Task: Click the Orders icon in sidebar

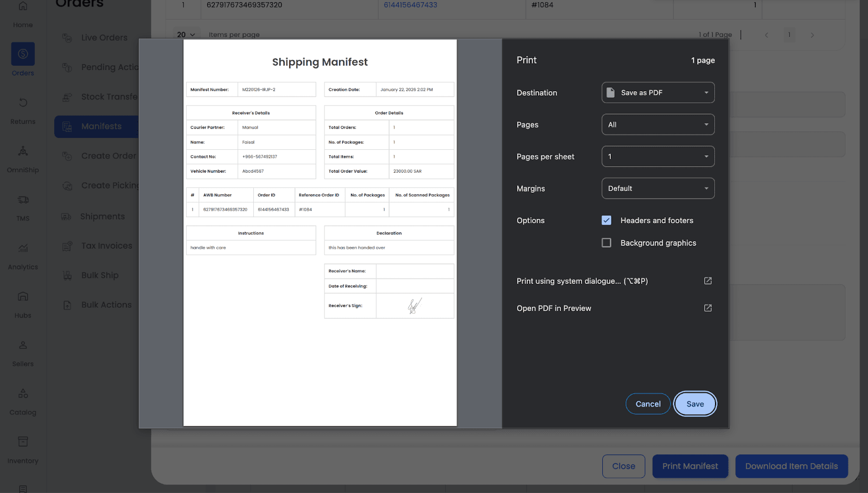Action: [x=23, y=54]
